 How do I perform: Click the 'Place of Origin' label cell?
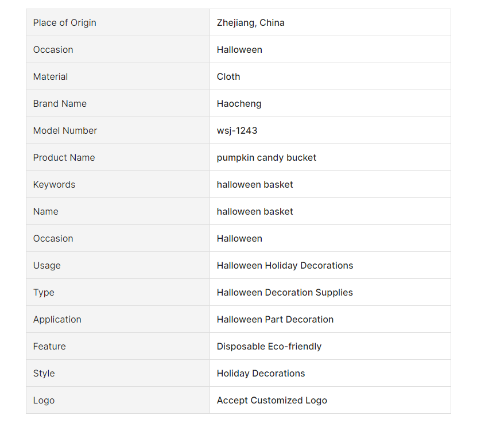click(64, 23)
